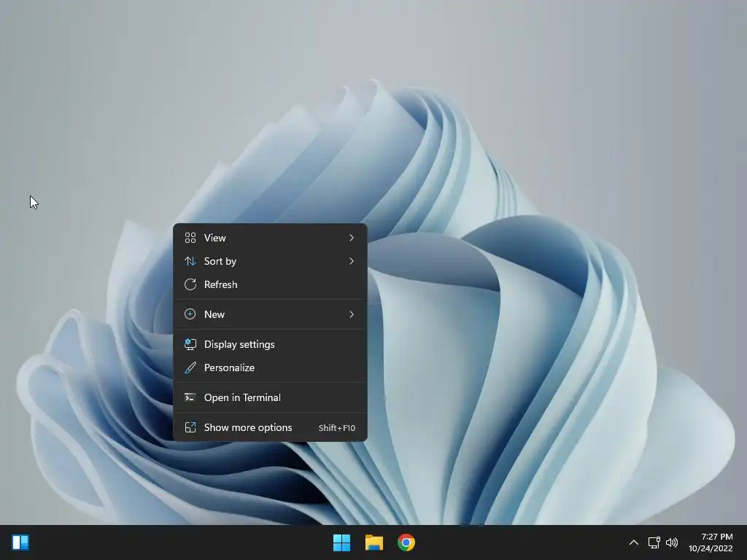Show hidden icons in system tray
This screenshot has width=747, height=560.
click(x=634, y=542)
